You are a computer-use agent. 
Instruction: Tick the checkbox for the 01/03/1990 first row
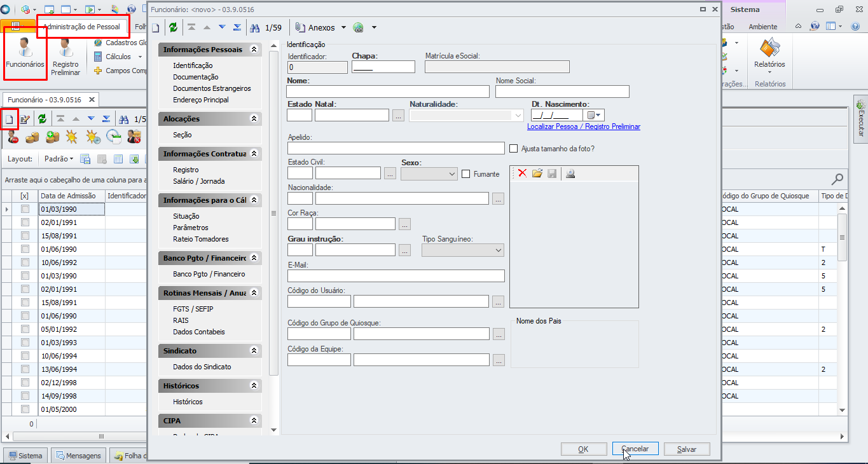click(x=25, y=209)
